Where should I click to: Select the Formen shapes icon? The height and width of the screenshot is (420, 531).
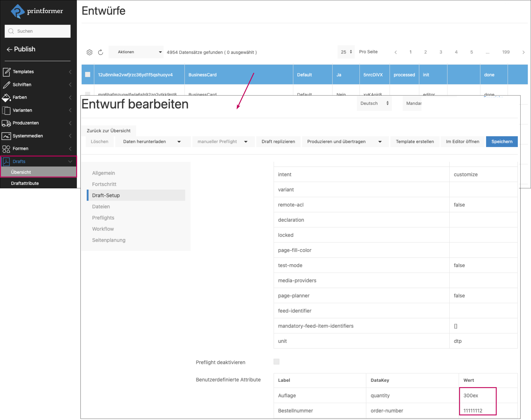[x=7, y=148]
